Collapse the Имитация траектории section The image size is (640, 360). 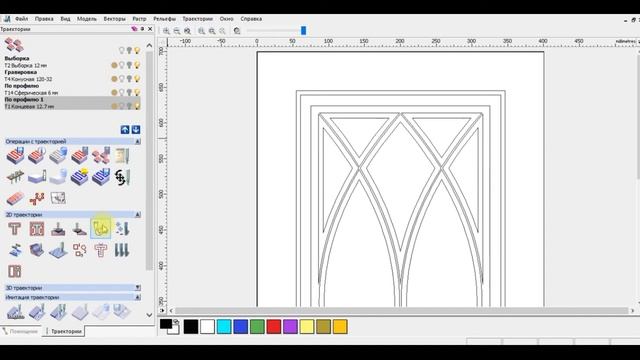138,297
